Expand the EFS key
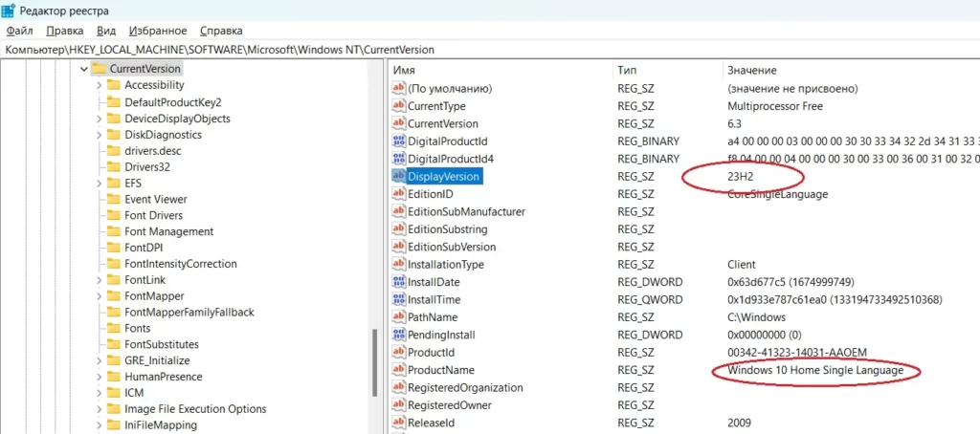This screenshot has height=434, width=980. 100,184
